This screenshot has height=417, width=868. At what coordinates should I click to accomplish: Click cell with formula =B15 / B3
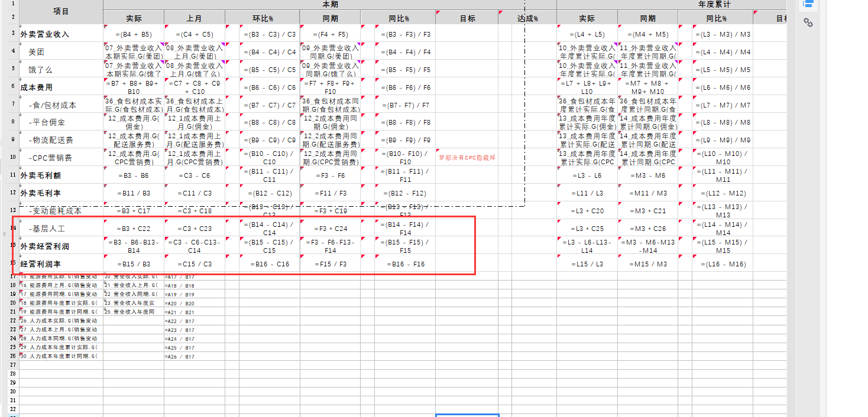click(134, 263)
